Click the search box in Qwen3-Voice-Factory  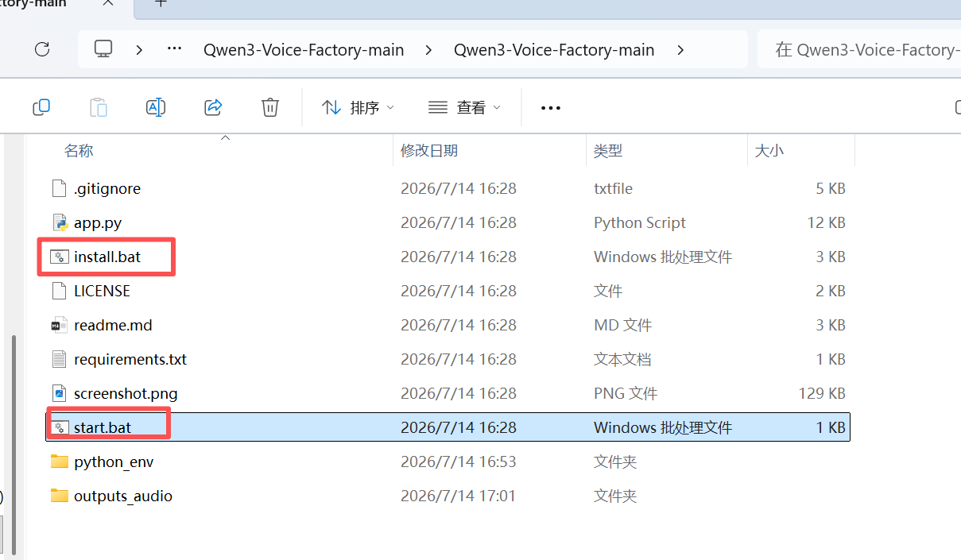click(859, 49)
